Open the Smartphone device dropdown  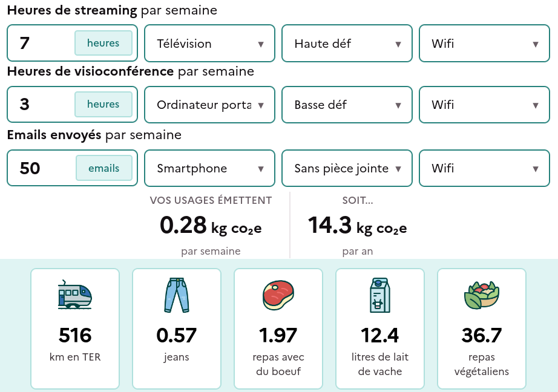click(209, 168)
